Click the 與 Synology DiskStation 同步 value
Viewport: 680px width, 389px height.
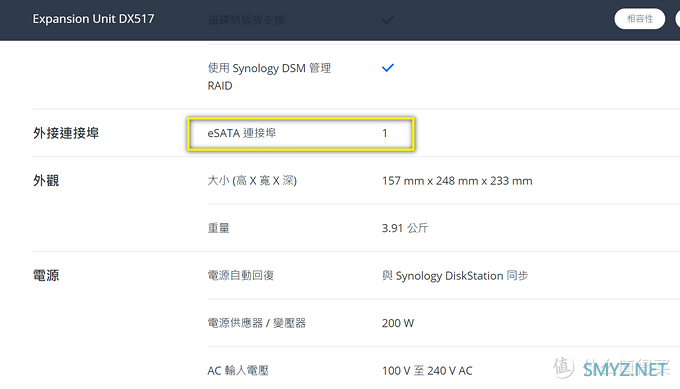point(455,276)
